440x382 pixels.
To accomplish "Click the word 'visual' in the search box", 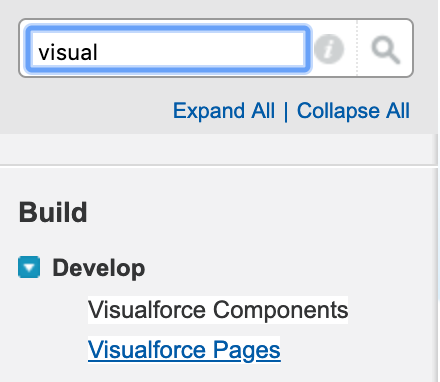I will pyautogui.click(x=68, y=52).
